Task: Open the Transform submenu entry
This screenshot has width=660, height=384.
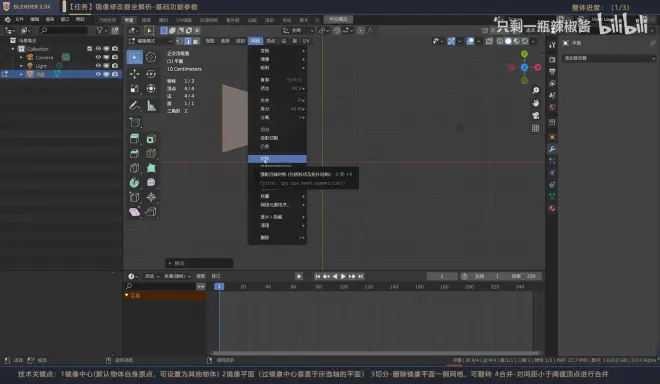Action: (277, 51)
